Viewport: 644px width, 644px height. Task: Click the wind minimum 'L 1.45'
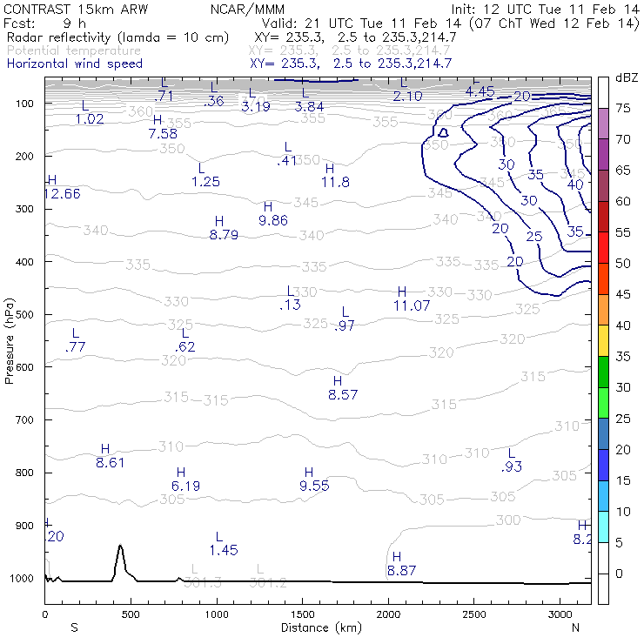[224, 543]
